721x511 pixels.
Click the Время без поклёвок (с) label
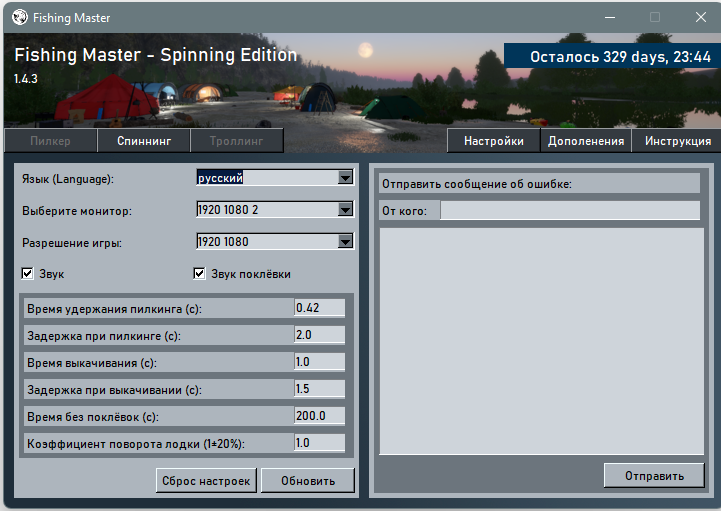click(93, 417)
